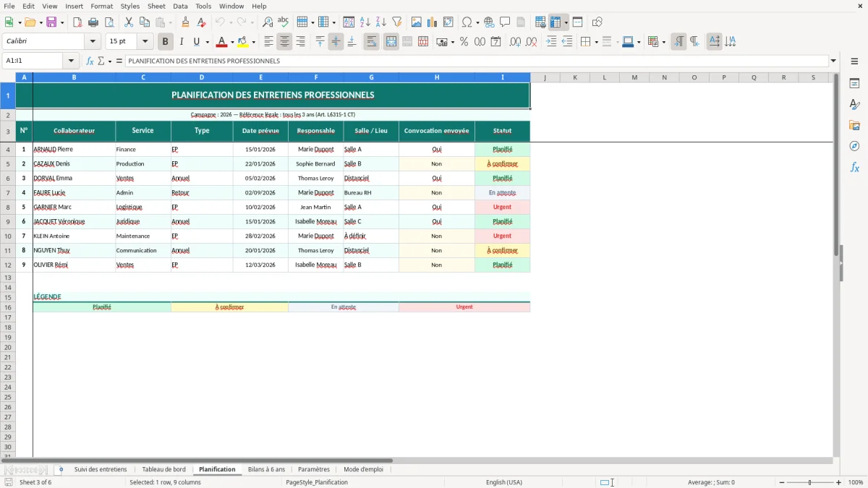Toggle Center Horizontally alignment
Image resolution: width=868 pixels, height=488 pixels.
pyautogui.click(x=284, y=42)
